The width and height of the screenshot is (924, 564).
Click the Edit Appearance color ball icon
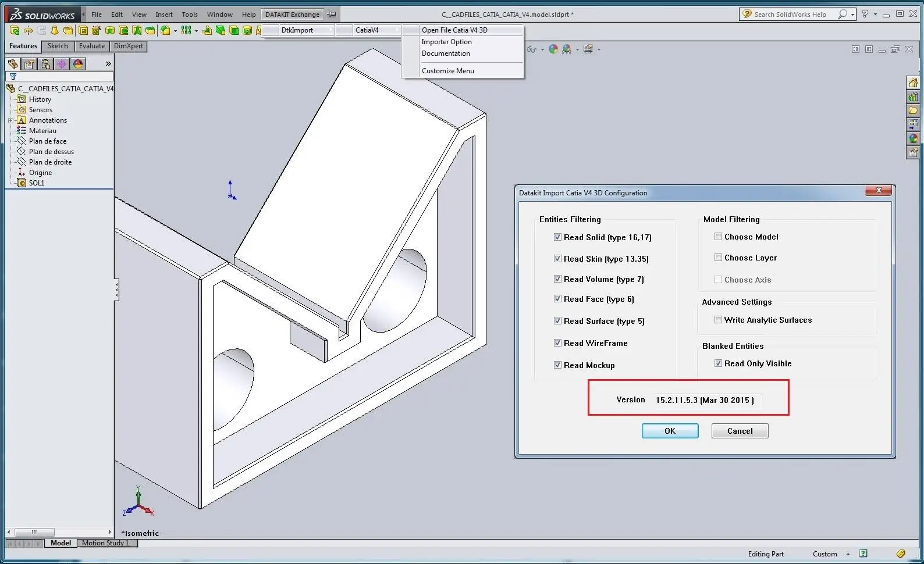pyautogui.click(x=553, y=49)
